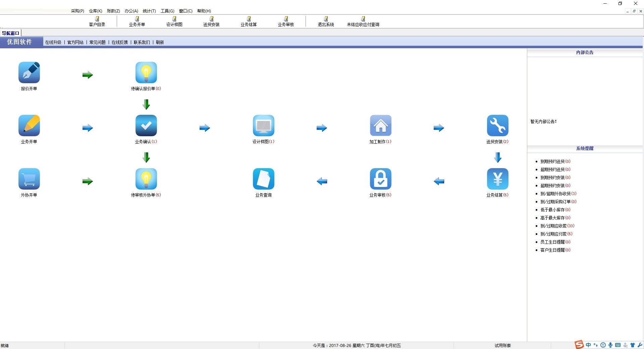Open 到/过期应收款 reminder
The height and width of the screenshot is (349, 644).
click(x=557, y=226)
